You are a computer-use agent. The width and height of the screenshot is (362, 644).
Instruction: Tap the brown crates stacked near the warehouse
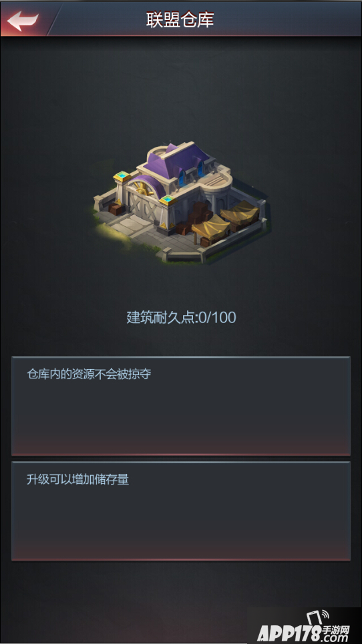point(195,218)
